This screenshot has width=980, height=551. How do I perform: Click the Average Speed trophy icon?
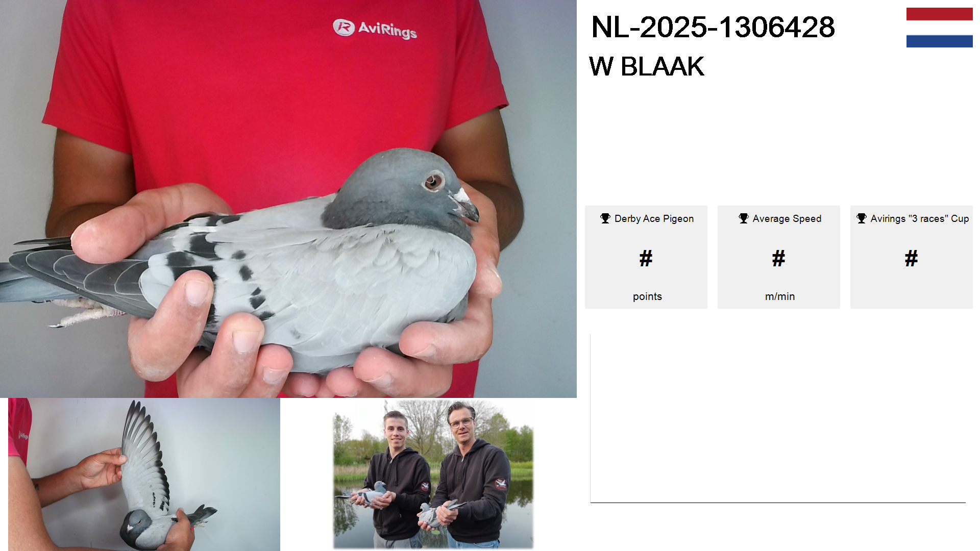tap(744, 218)
